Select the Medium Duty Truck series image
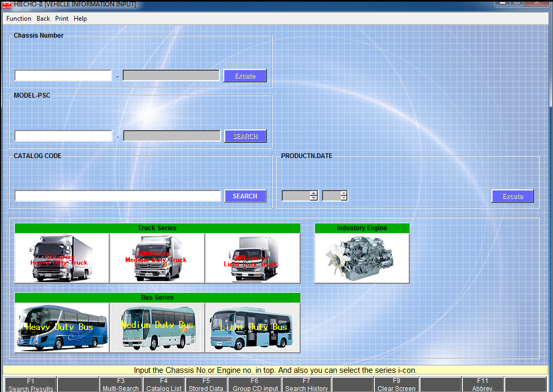 tap(157, 258)
